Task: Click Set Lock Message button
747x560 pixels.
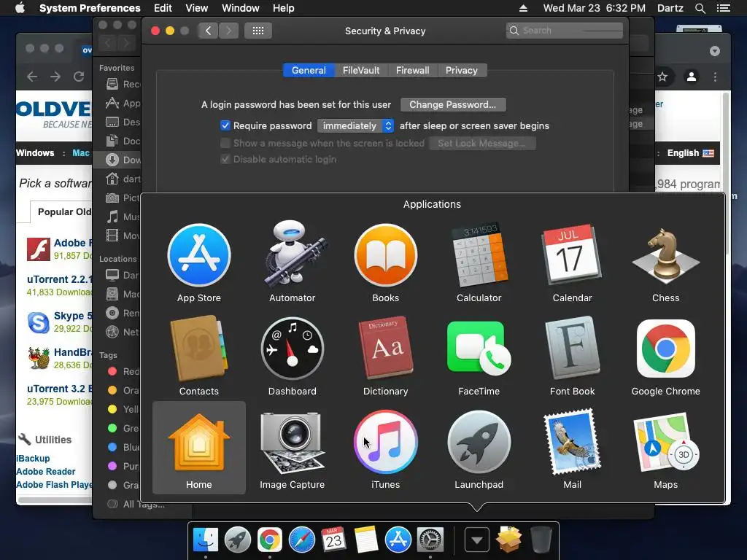Action: pos(482,144)
